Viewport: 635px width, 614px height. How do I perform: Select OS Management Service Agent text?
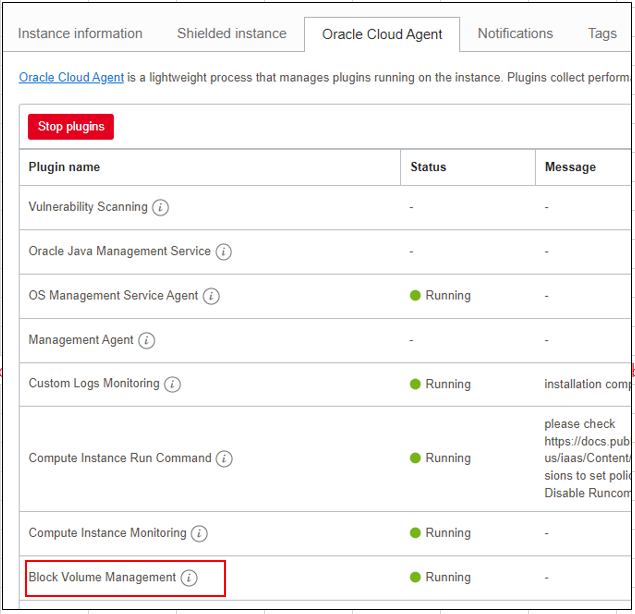click(113, 296)
